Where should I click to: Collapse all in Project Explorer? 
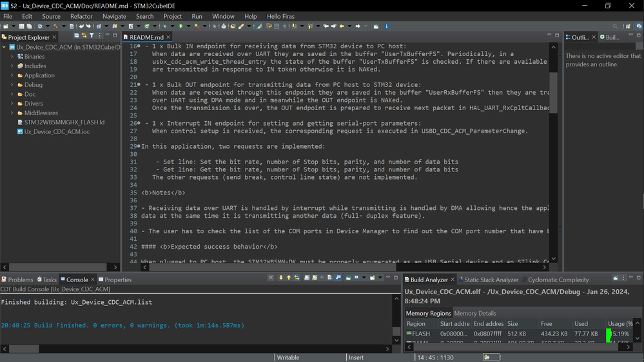77,35
